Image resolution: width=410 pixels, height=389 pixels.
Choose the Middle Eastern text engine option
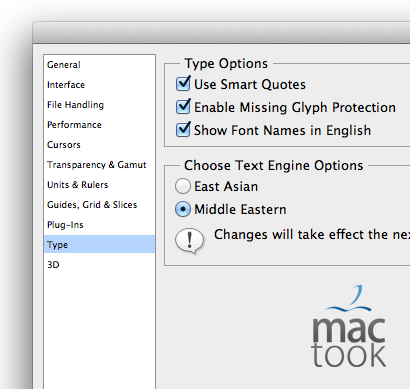[x=183, y=209]
